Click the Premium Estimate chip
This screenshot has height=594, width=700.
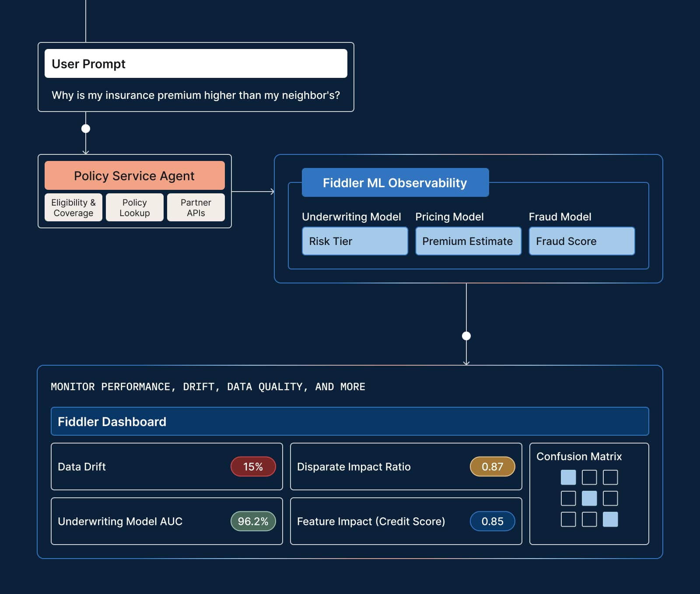tap(467, 241)
